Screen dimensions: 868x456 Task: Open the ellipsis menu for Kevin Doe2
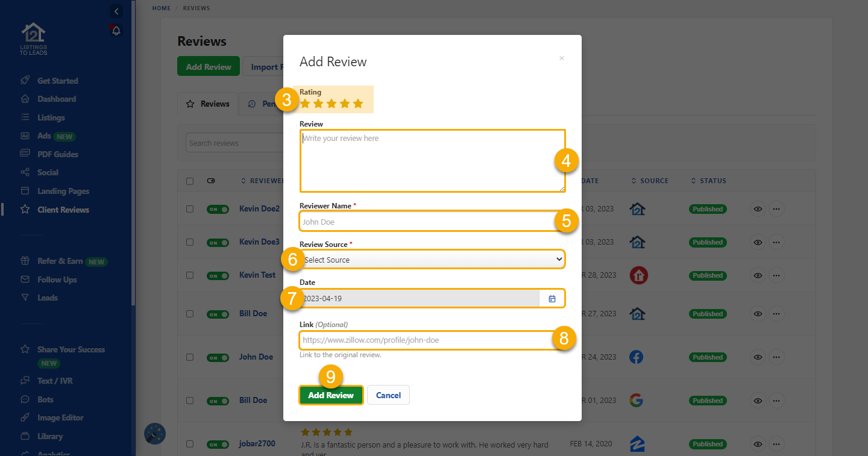(x=776, y=208)
